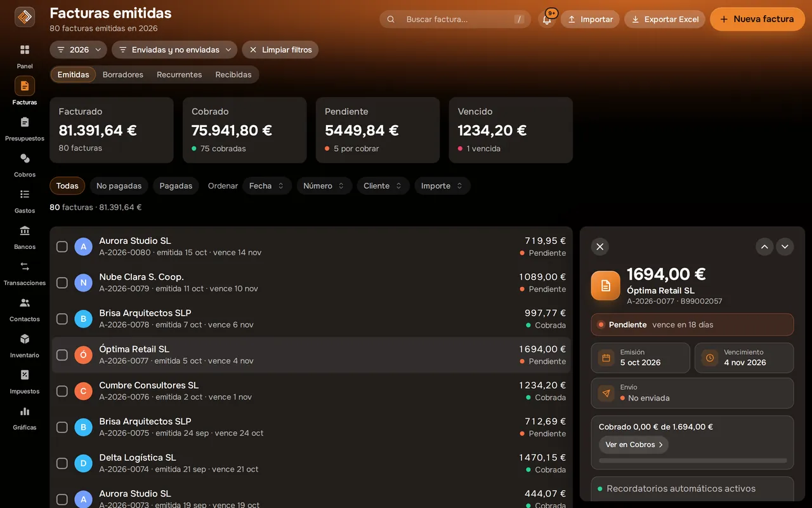Image resolution: width=812 pixels, height=508 pixels.
Task: Open Bancos icon in sidebar
Action: click(x=25, y=231)
